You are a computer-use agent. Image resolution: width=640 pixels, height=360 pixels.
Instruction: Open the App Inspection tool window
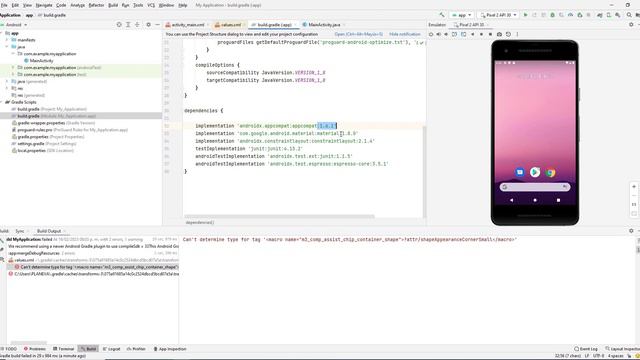pos(170,349)
